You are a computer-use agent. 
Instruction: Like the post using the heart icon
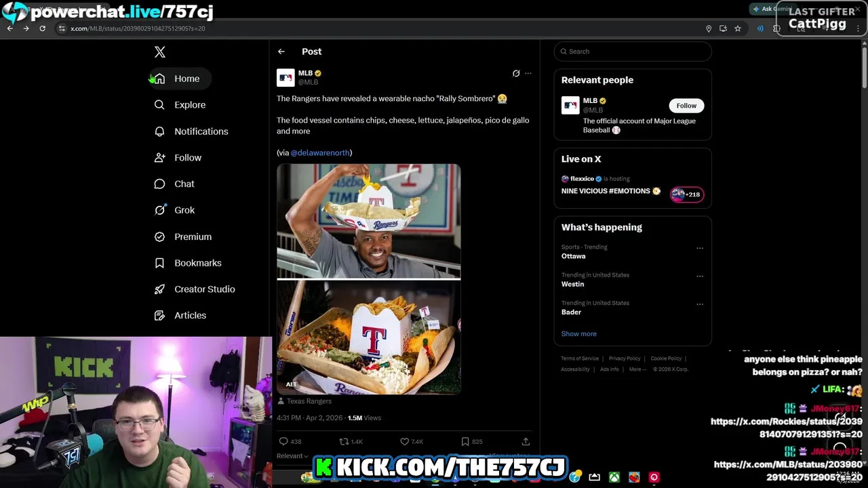405,441
